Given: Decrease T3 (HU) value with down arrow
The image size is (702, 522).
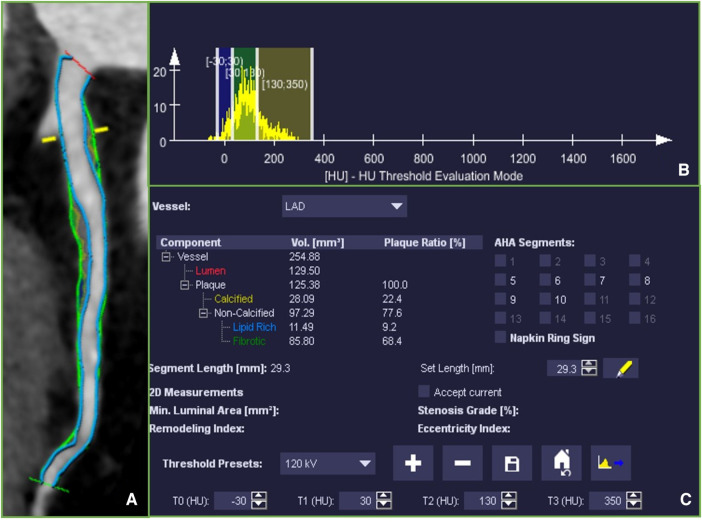Looking at the screenshot, I should (x=634, y=505).
